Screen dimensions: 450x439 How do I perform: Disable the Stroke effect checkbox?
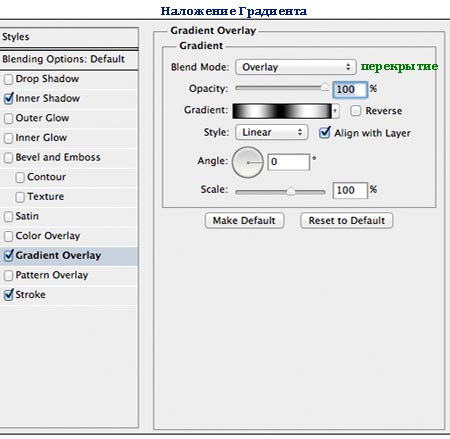[8, 295]
